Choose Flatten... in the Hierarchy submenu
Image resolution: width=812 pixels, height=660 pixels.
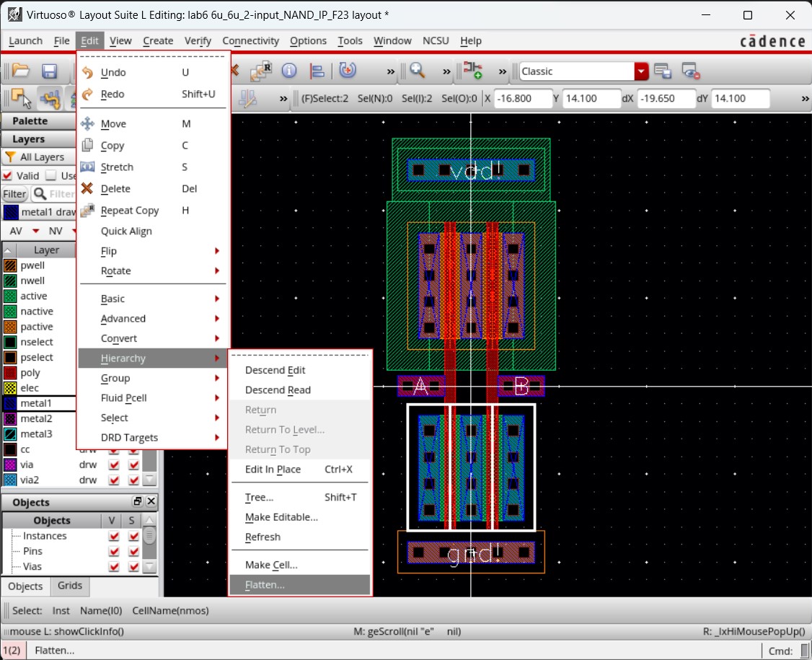300,585
